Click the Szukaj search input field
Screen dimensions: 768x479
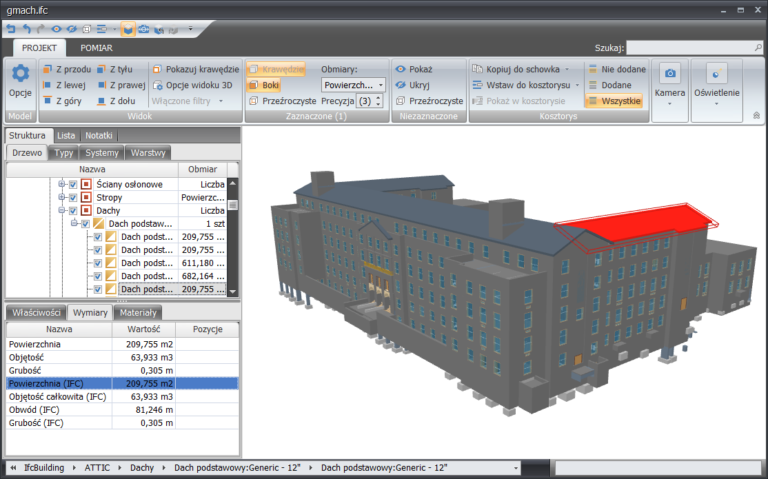694,48
